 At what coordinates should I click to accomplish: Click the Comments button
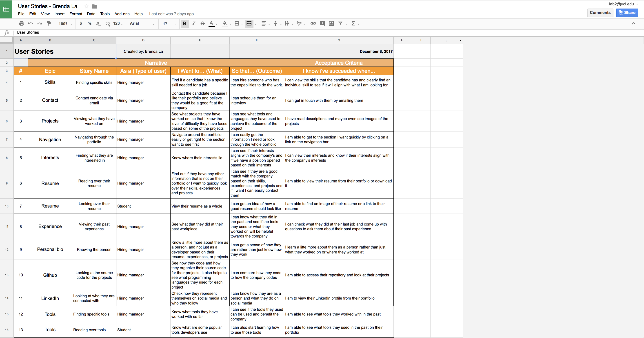pos(600,13)
